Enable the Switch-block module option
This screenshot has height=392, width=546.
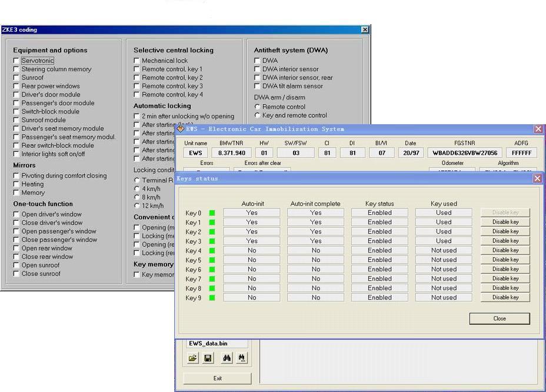click(16, 111)
